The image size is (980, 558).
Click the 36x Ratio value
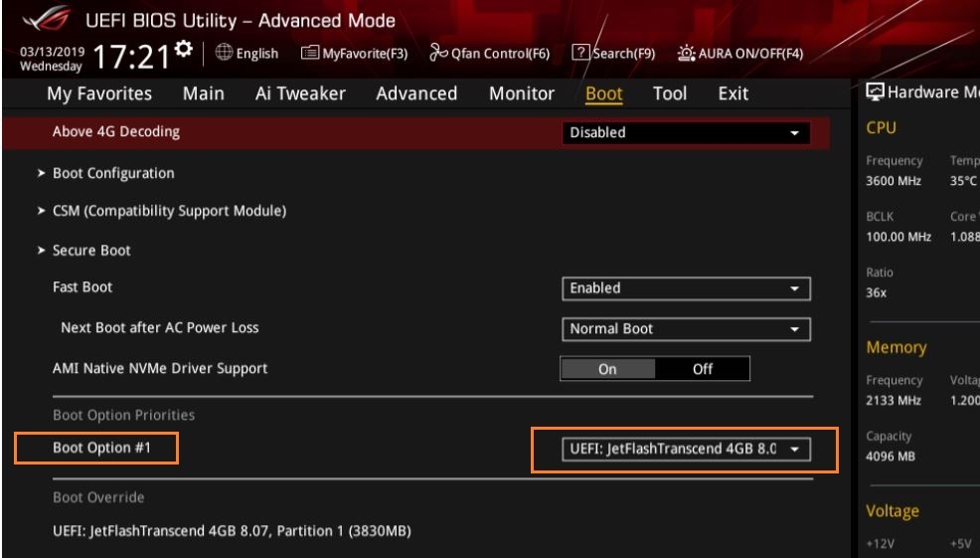point(877,292)
